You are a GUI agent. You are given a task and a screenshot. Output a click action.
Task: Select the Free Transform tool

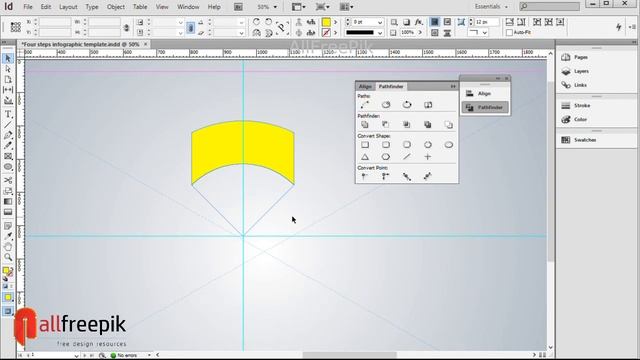tap(8, 191)
